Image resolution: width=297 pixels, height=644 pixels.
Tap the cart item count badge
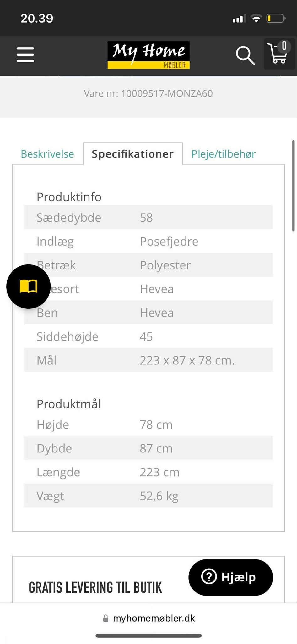coord(284,46)
